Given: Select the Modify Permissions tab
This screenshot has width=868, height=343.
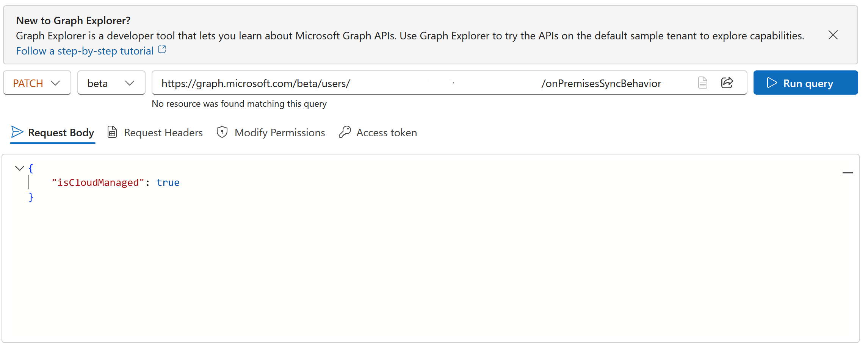Looking at the screenshot, I should [279, 133].
